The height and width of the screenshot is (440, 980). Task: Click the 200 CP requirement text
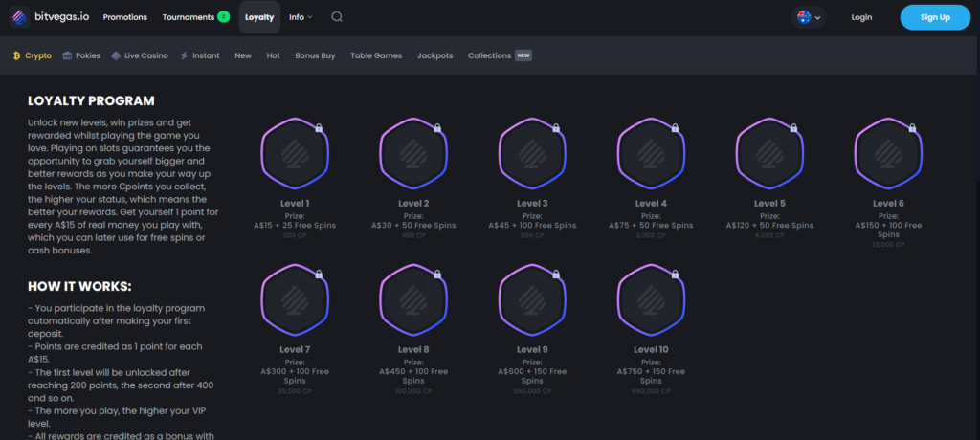coord(295,235)
